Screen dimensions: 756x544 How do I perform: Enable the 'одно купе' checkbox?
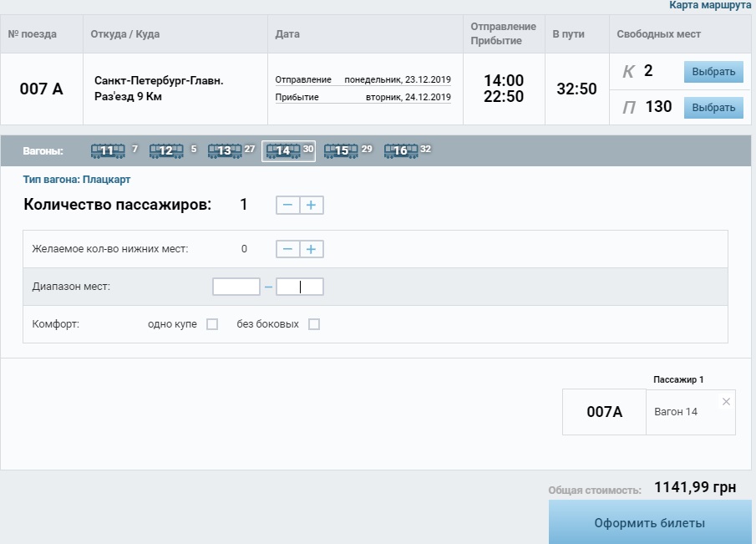click(x=212, y=324)
